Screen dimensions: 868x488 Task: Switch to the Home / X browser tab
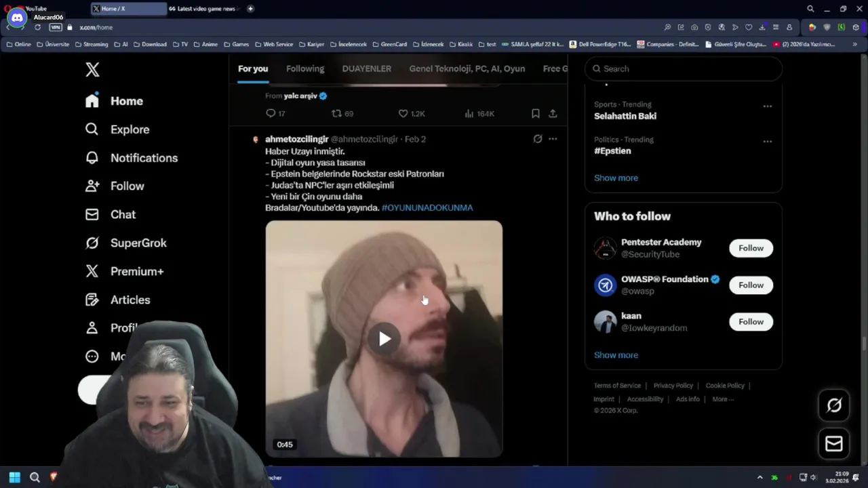click(128, 9)
